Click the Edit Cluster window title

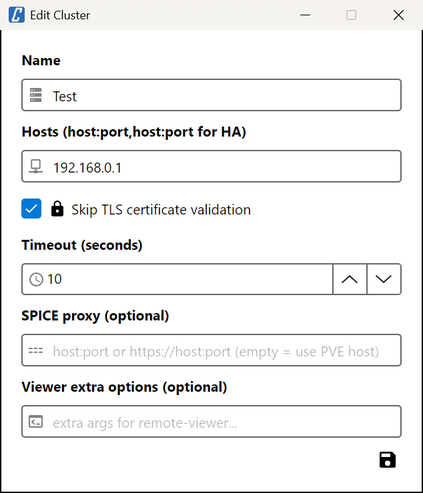pyautogui.click(x=60, y=15)
